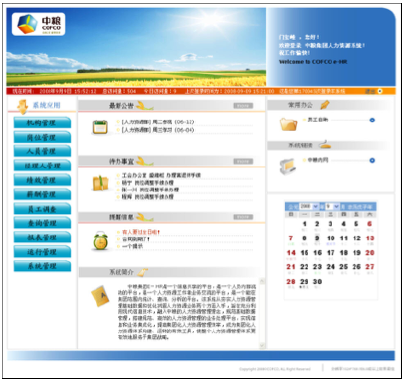Click the more button in the 最新公告 header
Image resolution: width=405 pixels, height=382 pixels.
(x=243, y=106)
